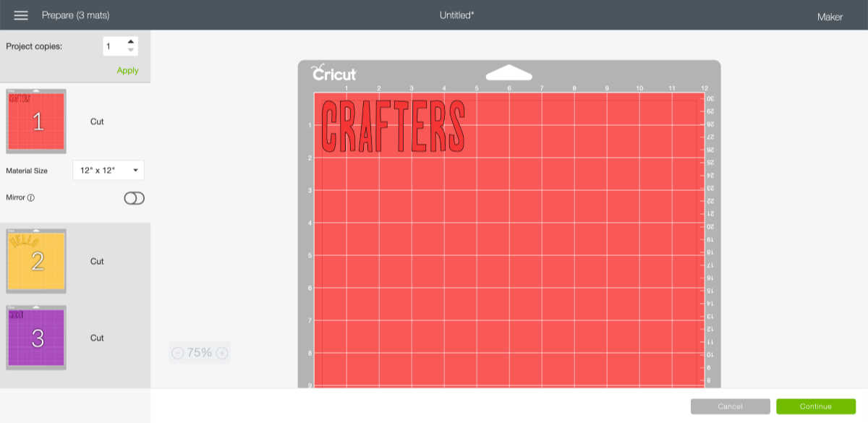Viewport: 868px width, 423px height.
Task: Click the Mirror info icon
Action: click(x=31, y=197)
